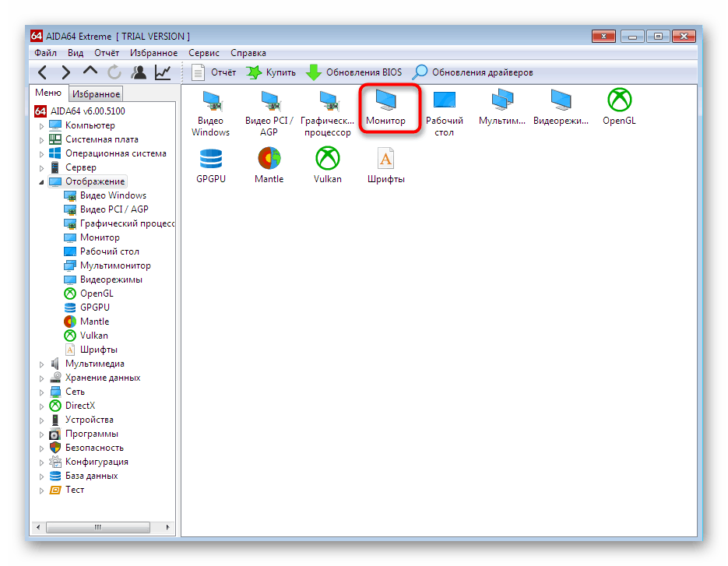This screenshot has width=728, height=566.
Task: Open the graph chart toolbar icon
Action: pyautogui.click(x=163, y=72)
